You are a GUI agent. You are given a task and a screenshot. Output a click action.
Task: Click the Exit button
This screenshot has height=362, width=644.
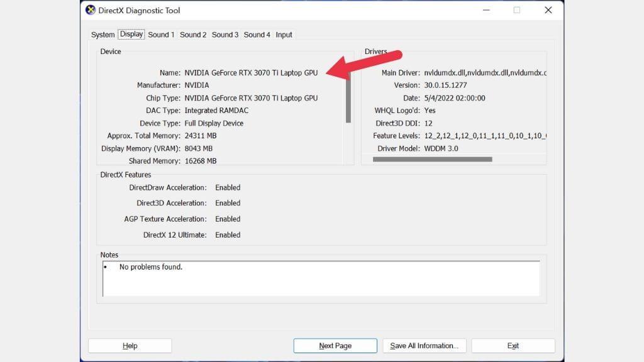pos(513,346)
